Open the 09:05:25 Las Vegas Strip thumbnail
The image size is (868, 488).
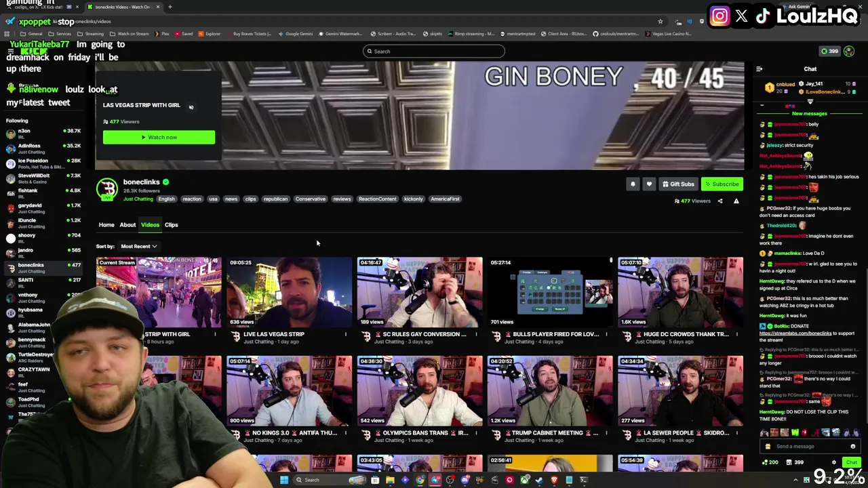coord(290,292)
